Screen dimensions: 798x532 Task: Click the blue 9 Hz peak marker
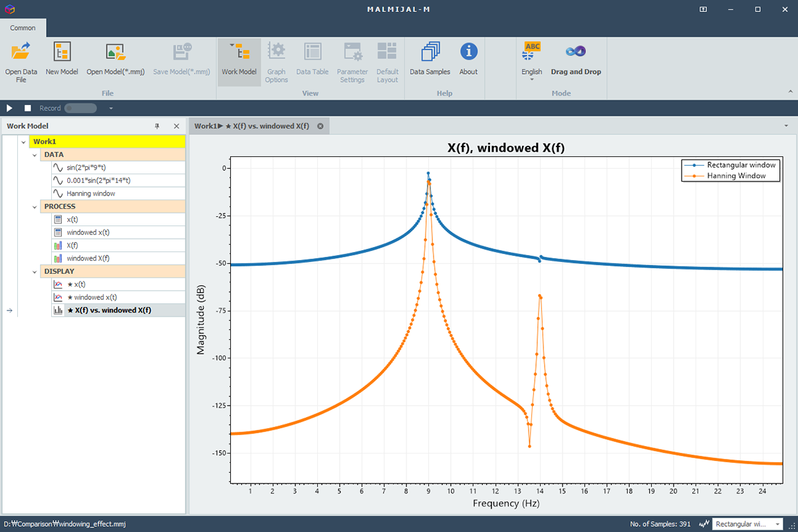pyautogui.click(x=428, y=174)
